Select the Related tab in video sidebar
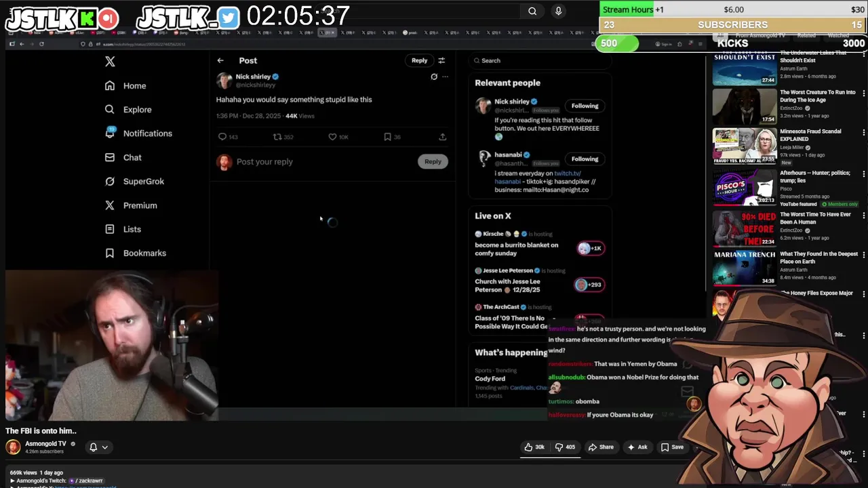Image resolution: width=868 pixels, height=488 pixels. point(806,35)
